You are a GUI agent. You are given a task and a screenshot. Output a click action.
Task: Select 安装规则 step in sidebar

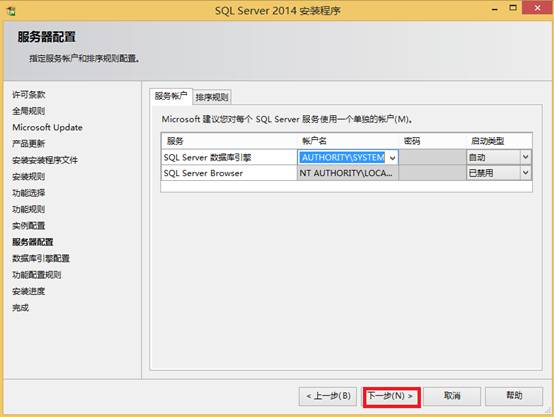29,176
